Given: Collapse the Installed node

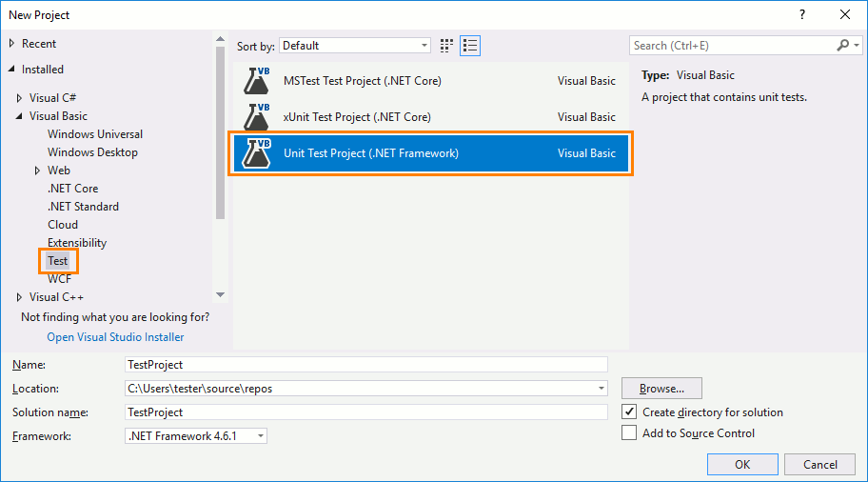Looking at the screenshot, I should coord(11,70).
